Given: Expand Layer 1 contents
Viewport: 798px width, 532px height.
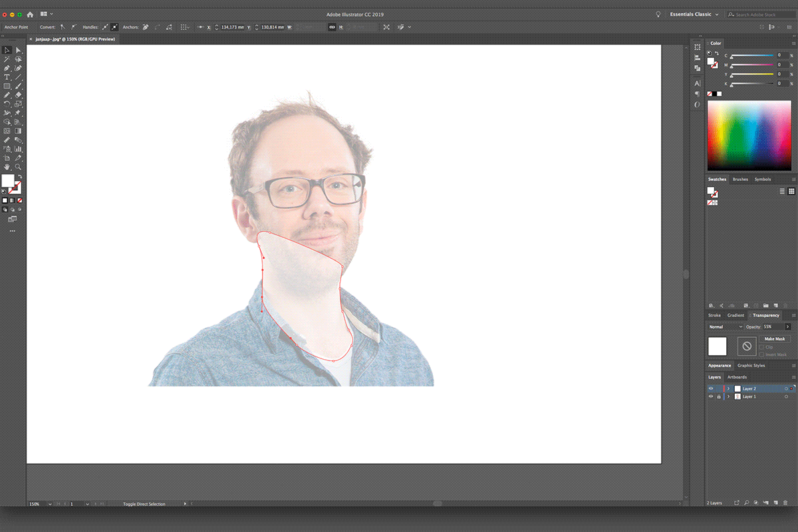Looking at the screenshot, I should click(728, 396).
